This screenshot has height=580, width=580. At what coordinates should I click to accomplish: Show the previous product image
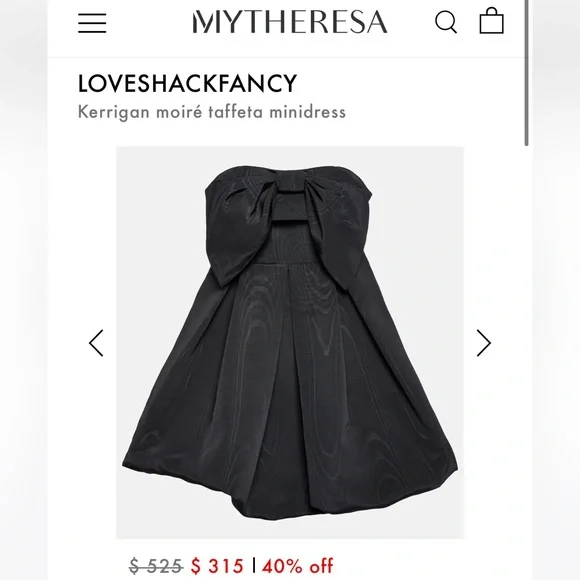[96, 343]
